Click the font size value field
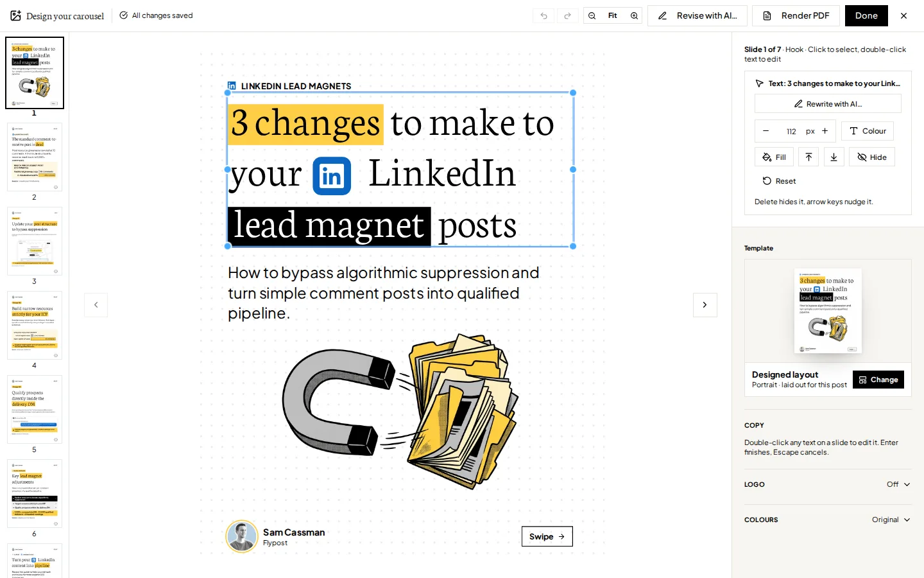This screenshot has width=924, height=578. click(x=791, y=131)
